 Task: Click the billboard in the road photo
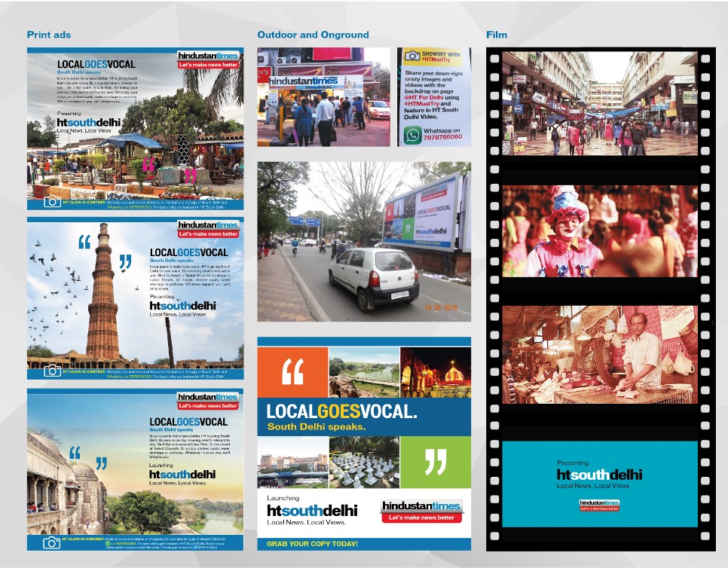coord(421,212)
